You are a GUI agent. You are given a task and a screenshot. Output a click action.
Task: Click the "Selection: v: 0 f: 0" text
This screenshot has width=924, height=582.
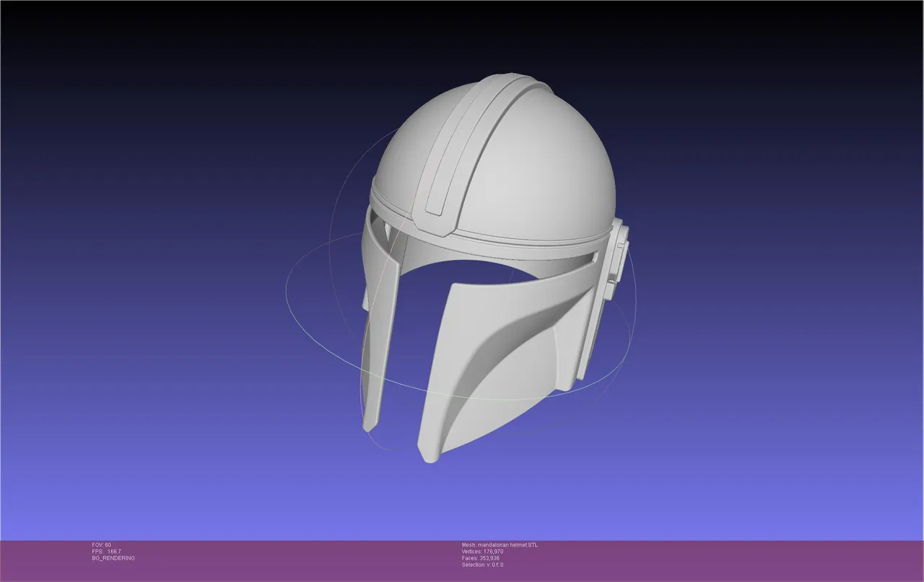pyautogui.click(x=482, y=565)
